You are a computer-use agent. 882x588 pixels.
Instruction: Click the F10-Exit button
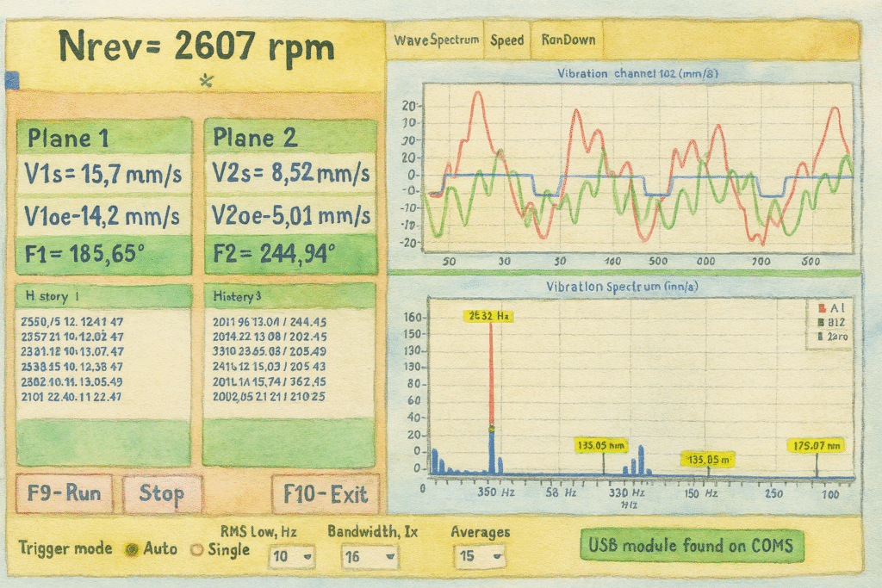click(326, 494)
